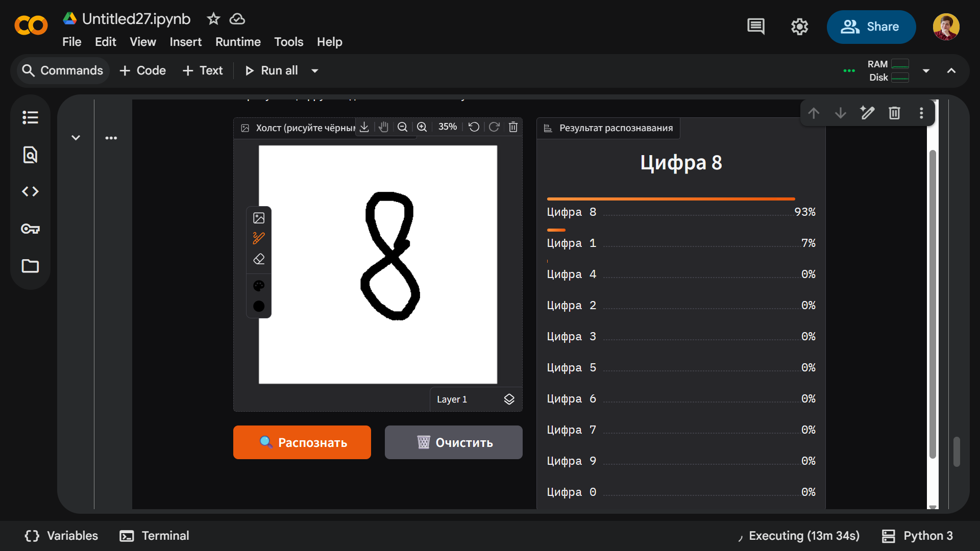Collapse the cell using the chevron
Image resolution: width=980 pixels, height=551 pixels.
(x=76, y=138)
